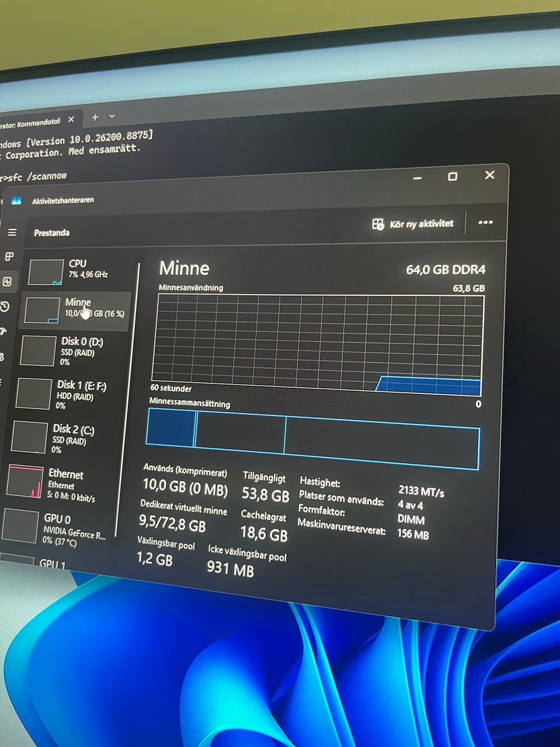
Task: Click the Minnesanvändning usage graph
Action: coord(318,344)
